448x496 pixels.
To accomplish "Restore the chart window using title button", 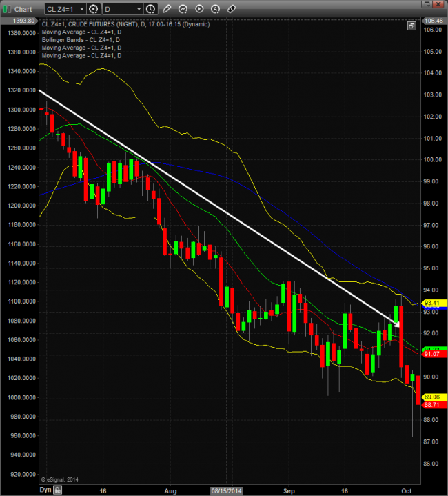I will 427,4.
